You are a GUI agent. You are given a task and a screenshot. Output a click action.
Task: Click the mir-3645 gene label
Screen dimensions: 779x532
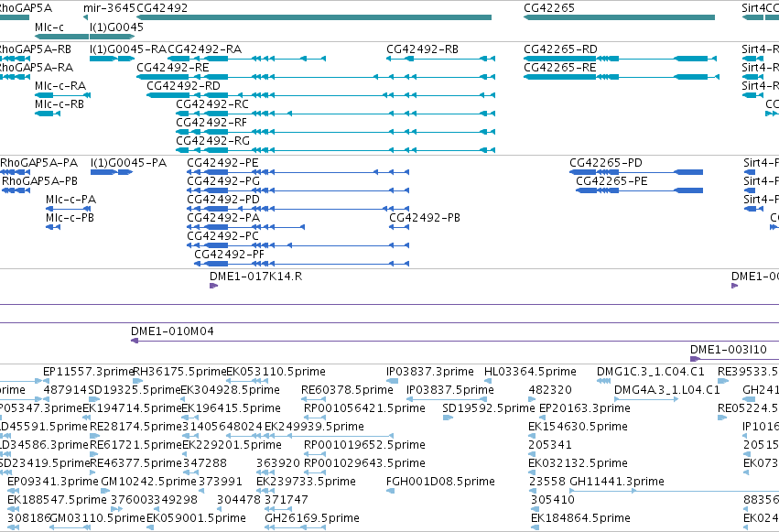coord(109,8)
